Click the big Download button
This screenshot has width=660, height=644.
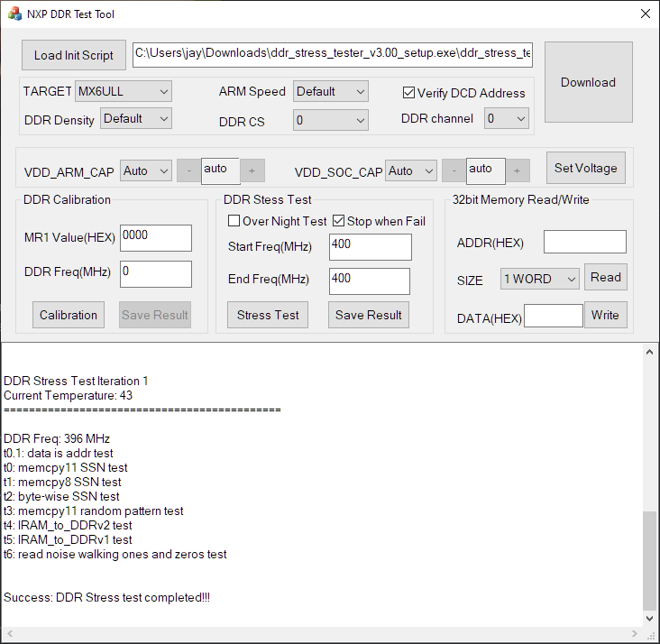[x=589, y=82]
